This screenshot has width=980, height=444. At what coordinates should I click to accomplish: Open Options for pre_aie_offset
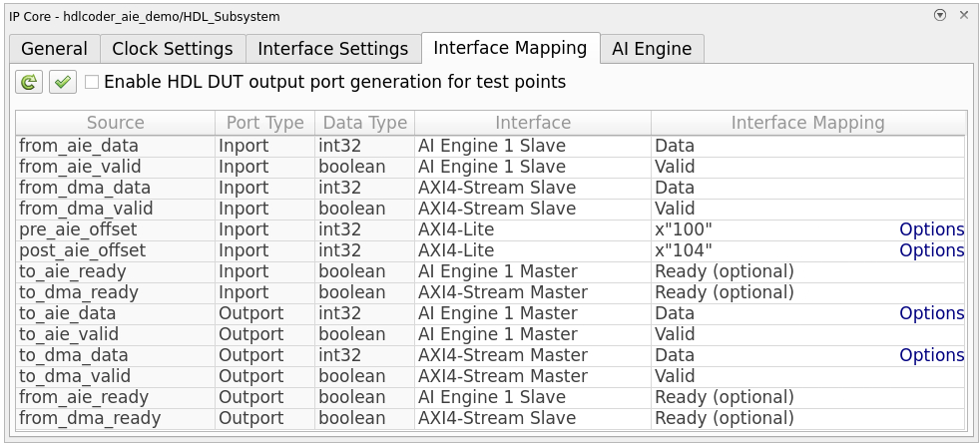tap(931, 229)
